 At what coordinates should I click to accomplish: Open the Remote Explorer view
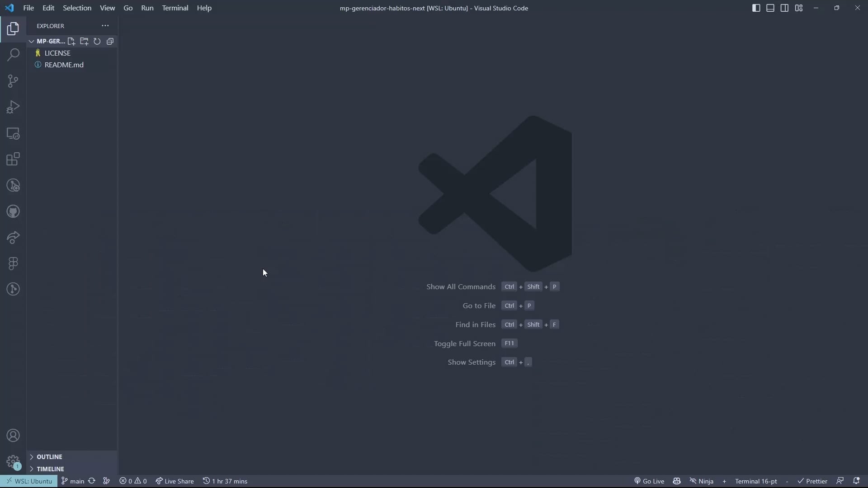coord(13,133)
